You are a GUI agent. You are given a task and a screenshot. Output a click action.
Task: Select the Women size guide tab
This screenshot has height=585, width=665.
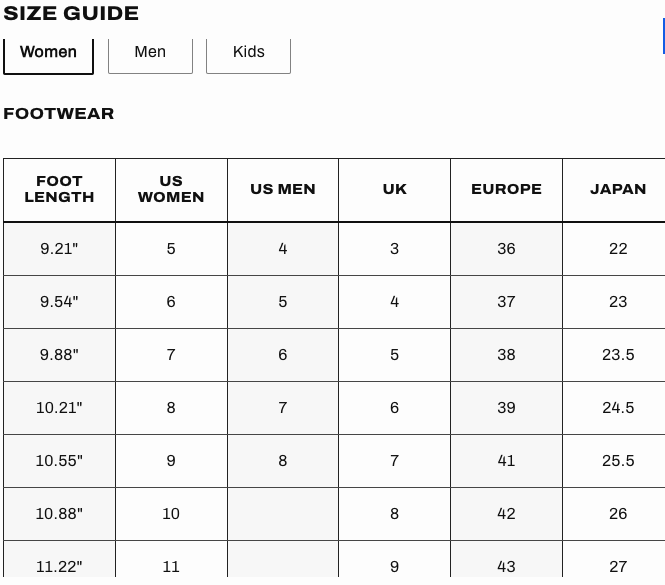click(48, 54)
